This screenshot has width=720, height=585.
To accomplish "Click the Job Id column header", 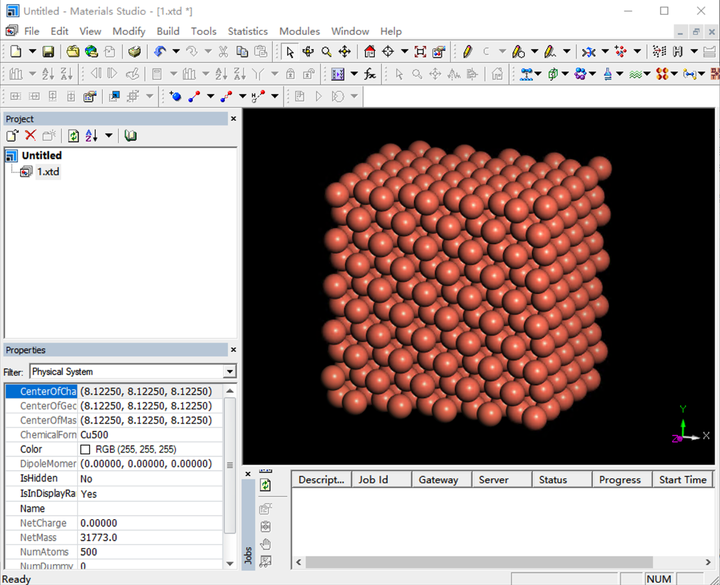I will [372, 480].
